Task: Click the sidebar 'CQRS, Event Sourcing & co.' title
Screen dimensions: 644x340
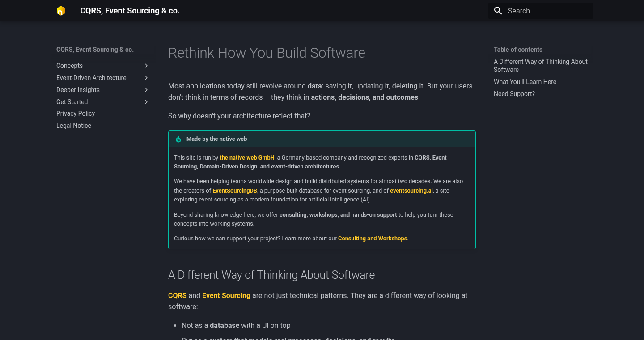Action: point(95,50)
